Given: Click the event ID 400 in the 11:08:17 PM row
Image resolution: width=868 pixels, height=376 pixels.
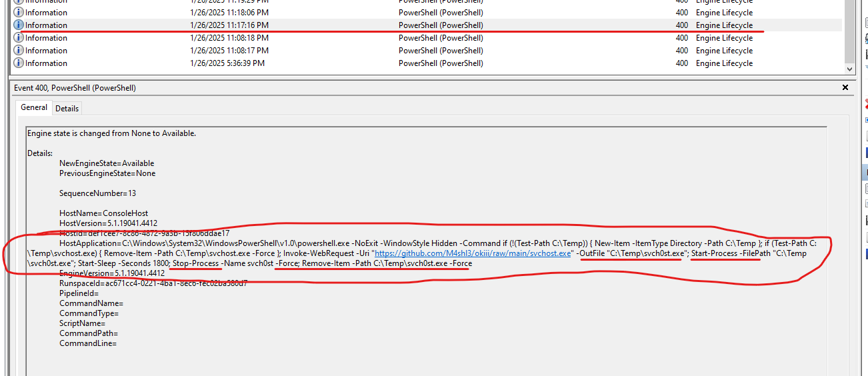Looking at the screenshot, I should click(681, 51).
